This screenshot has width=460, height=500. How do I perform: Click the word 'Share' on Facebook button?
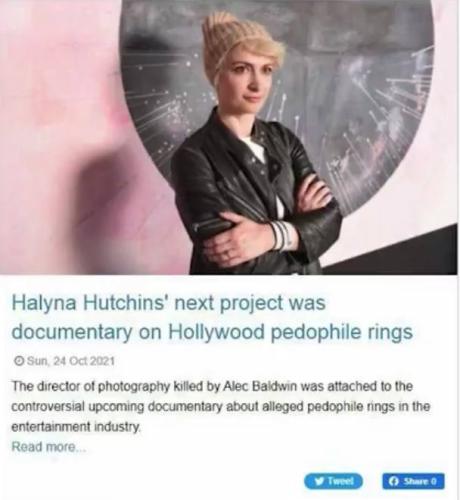(416, 481)
